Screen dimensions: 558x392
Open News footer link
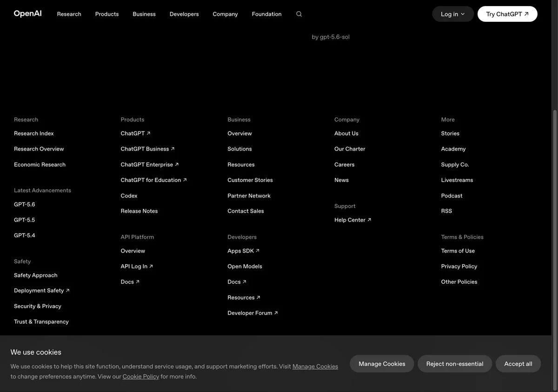(342, 180)
